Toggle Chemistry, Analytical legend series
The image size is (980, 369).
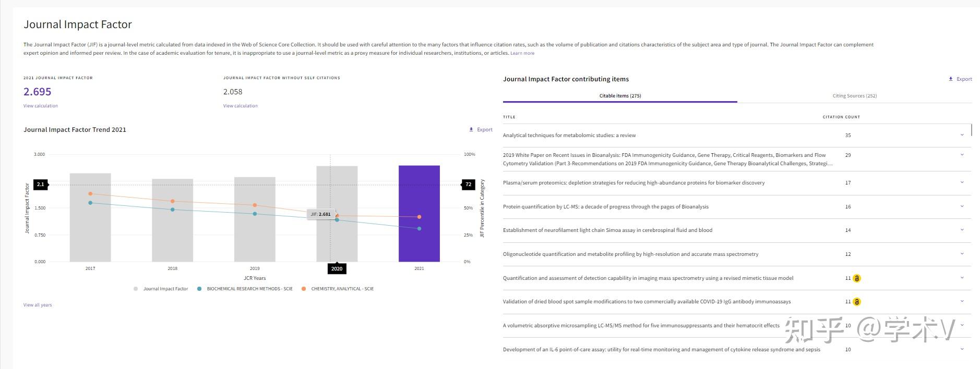tap(304, 289)
